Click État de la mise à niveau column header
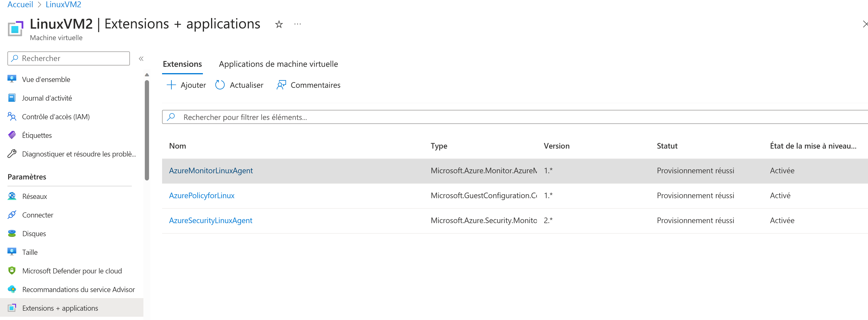Image resolution: width=868 pixels, height=320 pixels. 813,146
